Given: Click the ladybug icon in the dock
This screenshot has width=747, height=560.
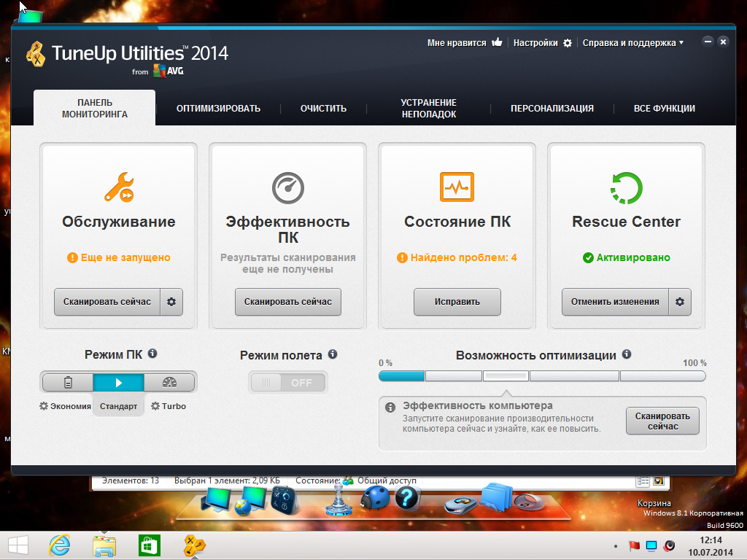Looking at the screenshot, I should [x=375, y=498].
